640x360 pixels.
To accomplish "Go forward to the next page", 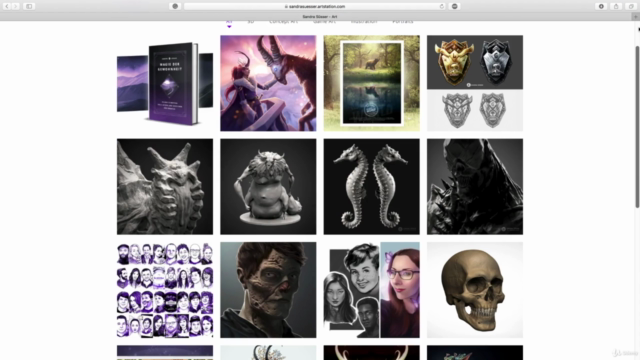I will [16, 6].
